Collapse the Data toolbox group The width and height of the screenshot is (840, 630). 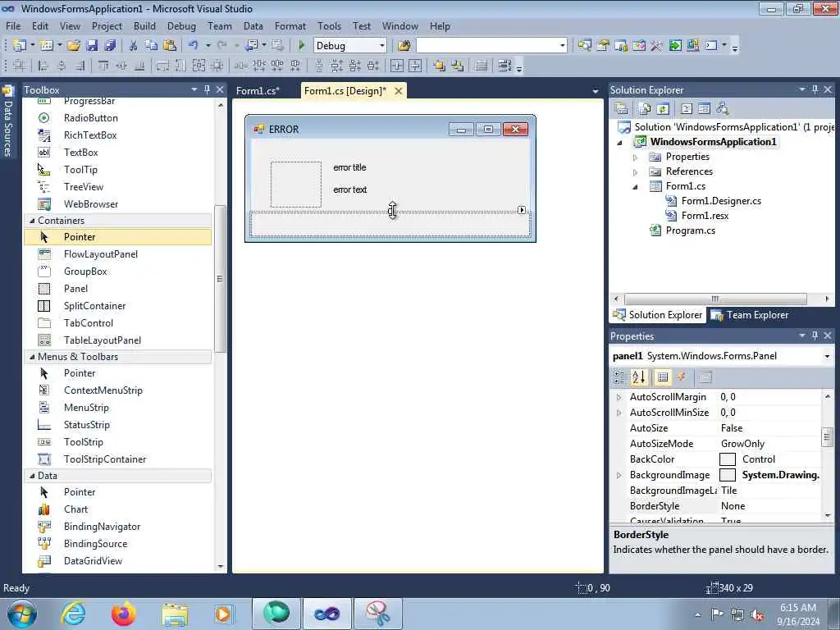[32, 475]
